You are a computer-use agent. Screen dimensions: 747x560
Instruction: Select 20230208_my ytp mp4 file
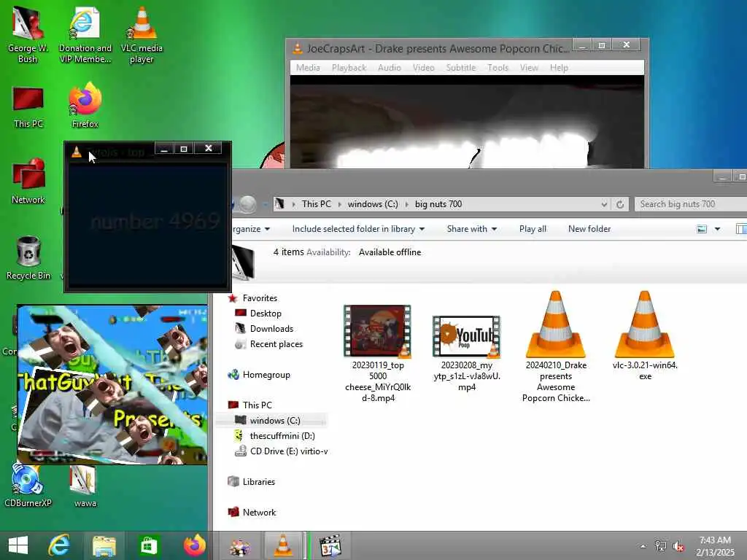(466, 354)
